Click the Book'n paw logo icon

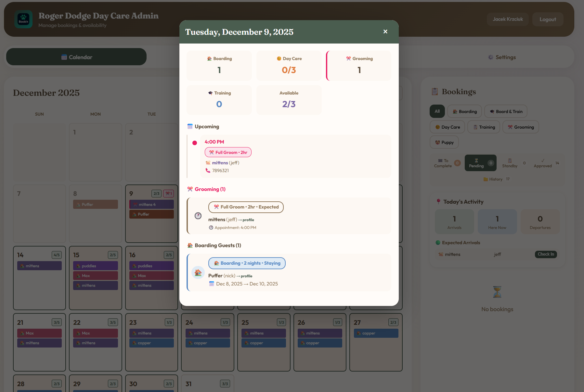pyautogui.click(x=23, y=19)
